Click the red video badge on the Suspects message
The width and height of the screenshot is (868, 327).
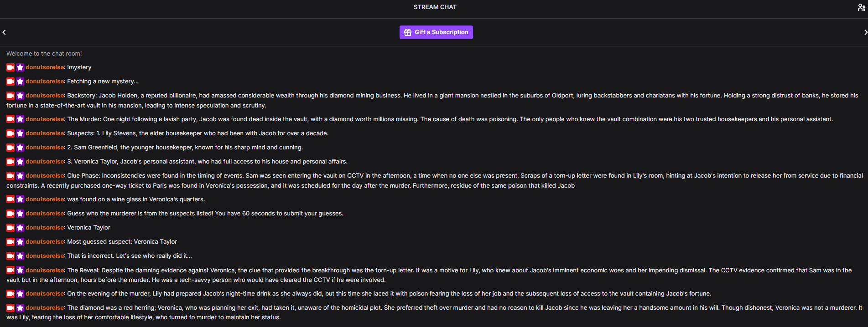(10, 133)
